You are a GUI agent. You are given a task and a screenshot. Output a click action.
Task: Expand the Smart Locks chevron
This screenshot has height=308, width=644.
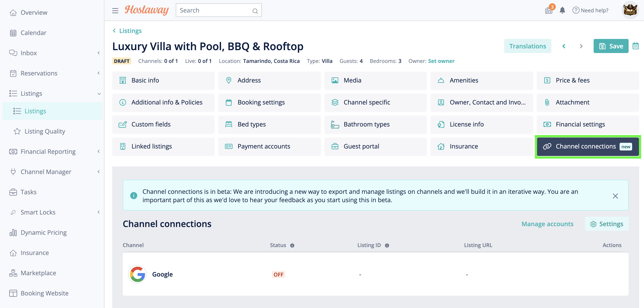coord(99,212)
